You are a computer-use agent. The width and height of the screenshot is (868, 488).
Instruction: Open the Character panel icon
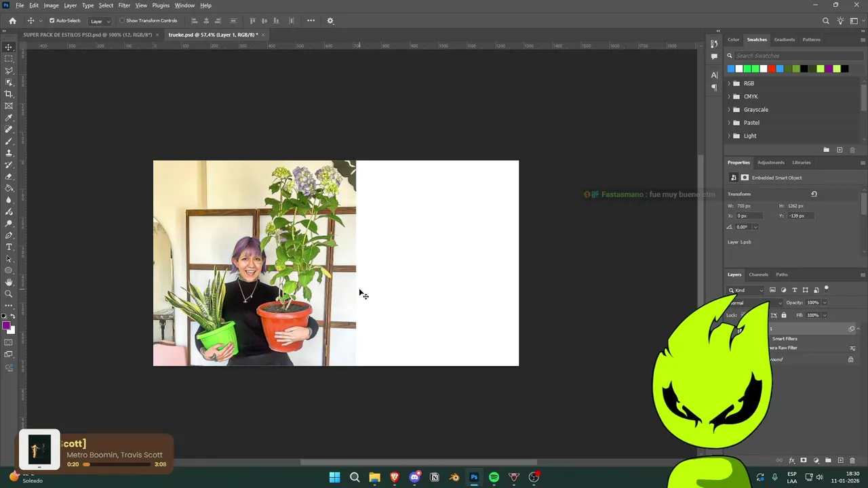pos(714,75)
